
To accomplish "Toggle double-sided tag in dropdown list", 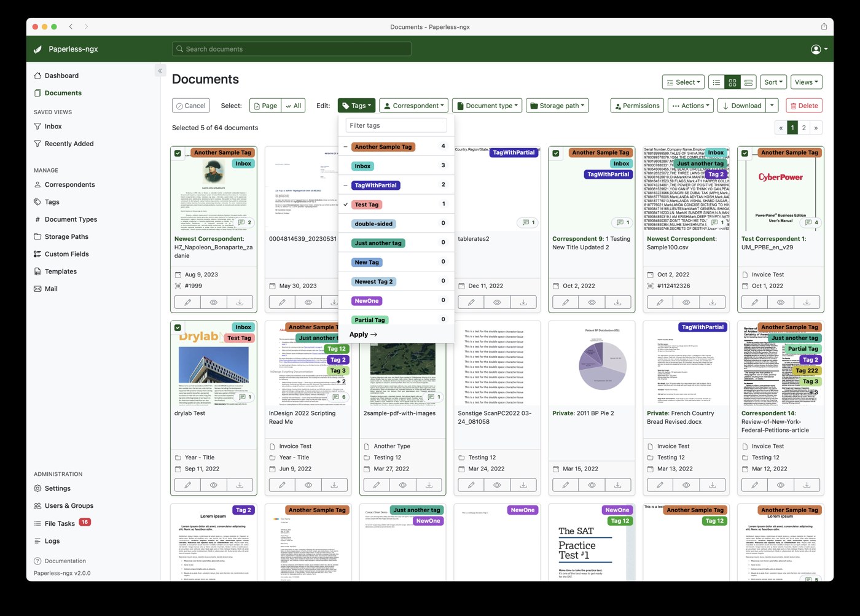I will pyautogui.click(x=396, y=224).
